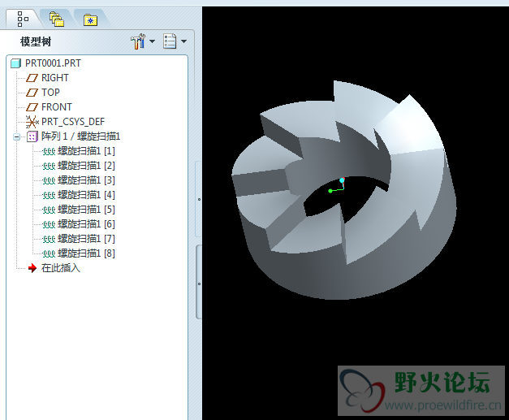Viewport: 509px width, 420px height.
Task: Select the 在此插入 insert-here marker
Action: click(61, 268)
